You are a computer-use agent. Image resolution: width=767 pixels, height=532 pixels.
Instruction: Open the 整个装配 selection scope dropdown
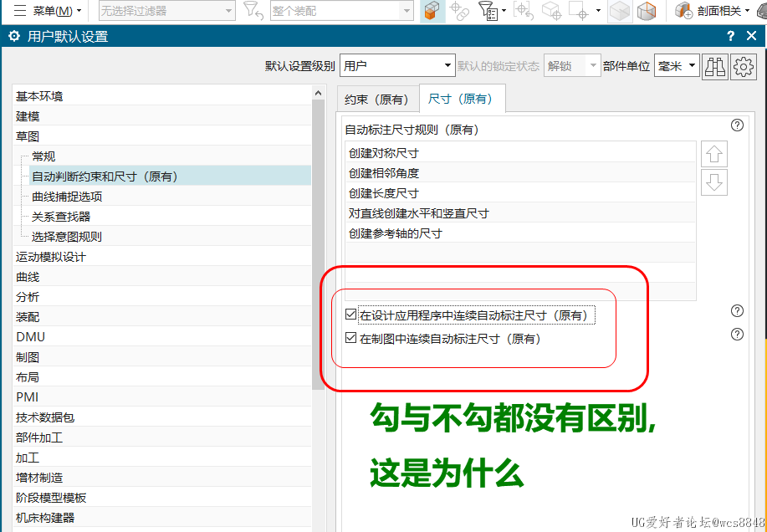[x=341, y=11]
